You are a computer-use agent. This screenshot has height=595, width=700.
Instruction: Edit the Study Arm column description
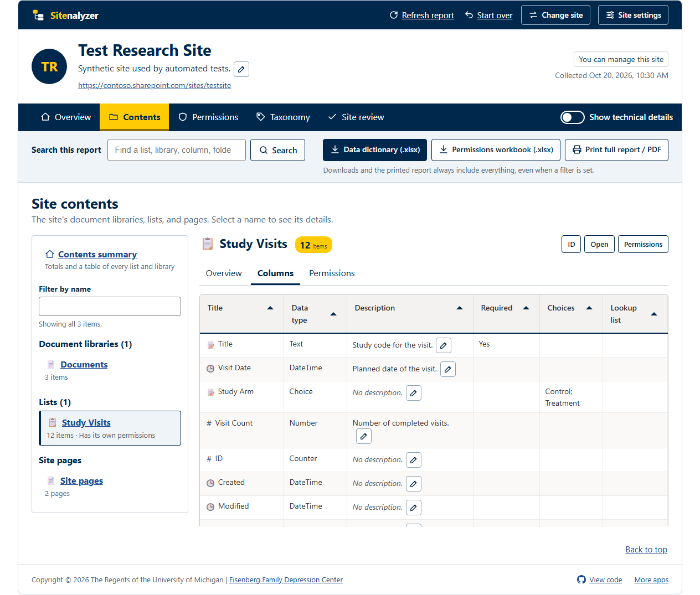[414, 393]
